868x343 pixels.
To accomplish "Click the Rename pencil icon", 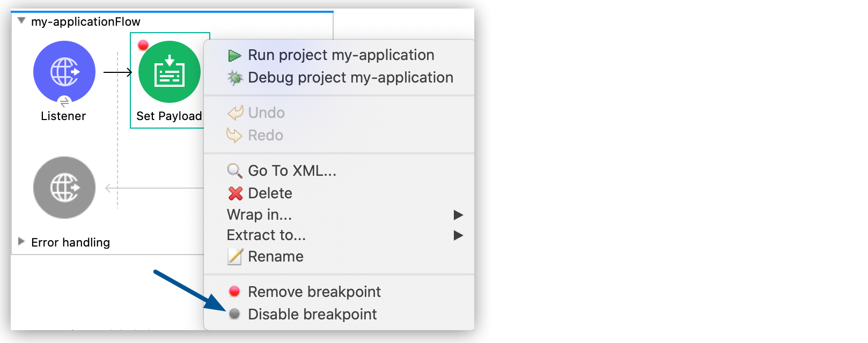I will coord(234,256).
